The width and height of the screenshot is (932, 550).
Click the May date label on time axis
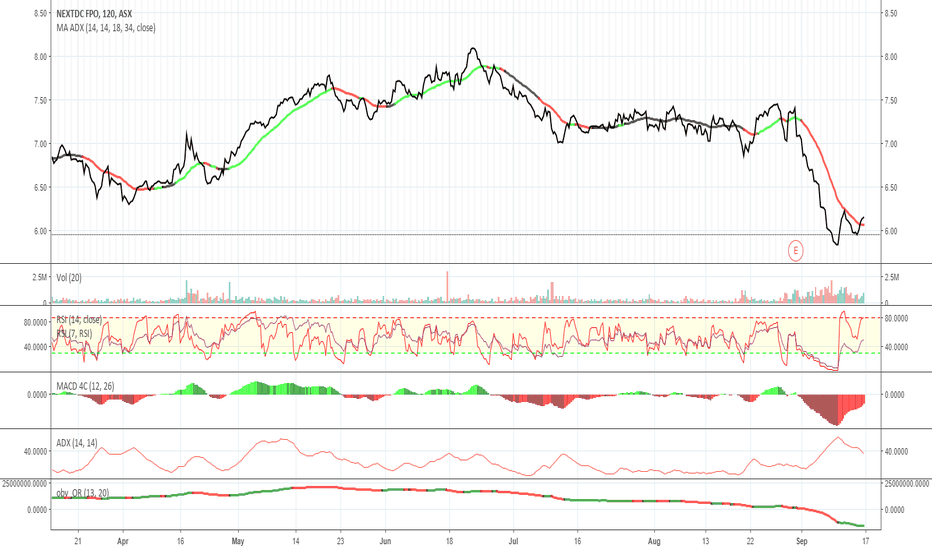click(238, 541)
